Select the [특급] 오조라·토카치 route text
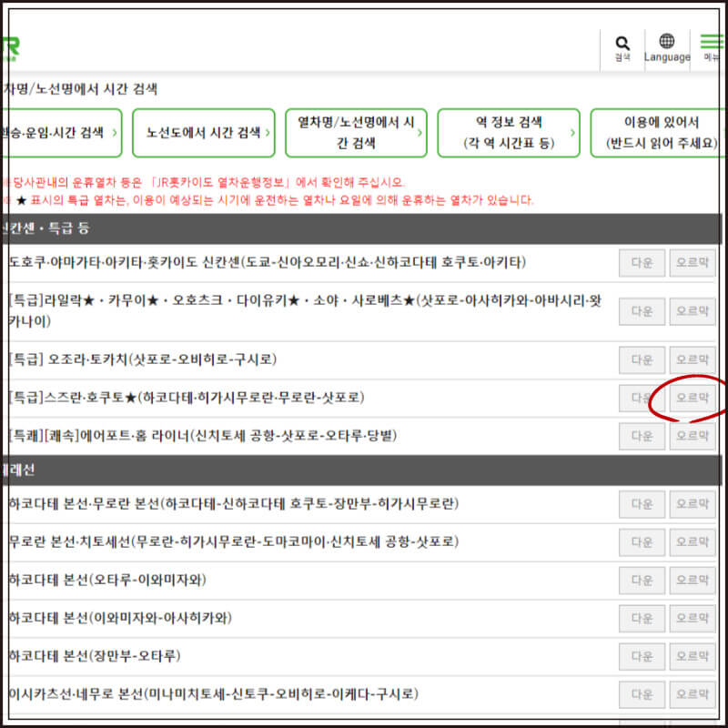The width and height of the screenshot is (728, 728). click(143, 359)
